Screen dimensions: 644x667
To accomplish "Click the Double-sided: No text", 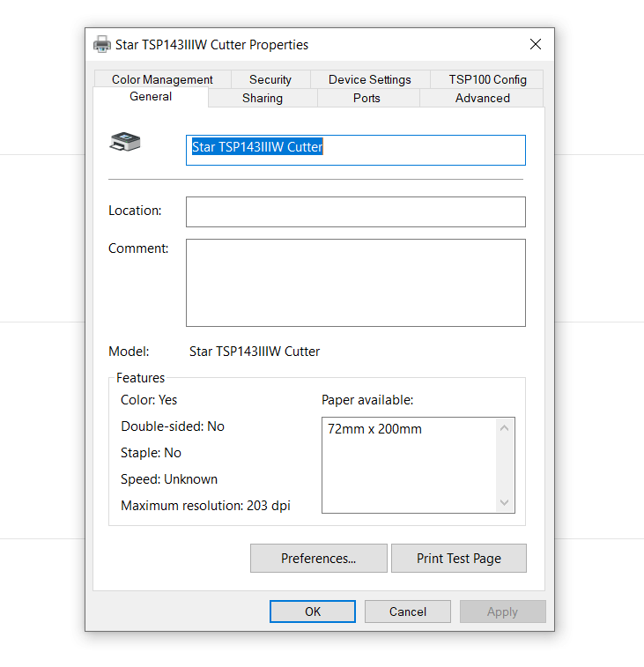I will tap(173, 426).
